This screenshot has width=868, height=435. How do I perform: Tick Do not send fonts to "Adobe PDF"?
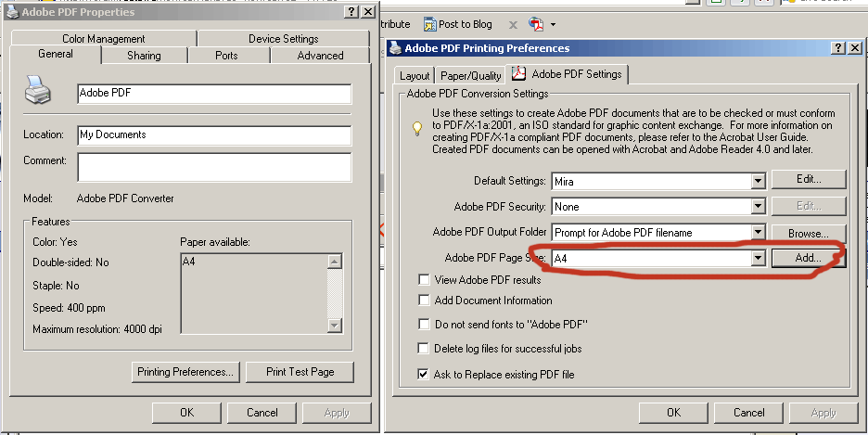[424, 325]
